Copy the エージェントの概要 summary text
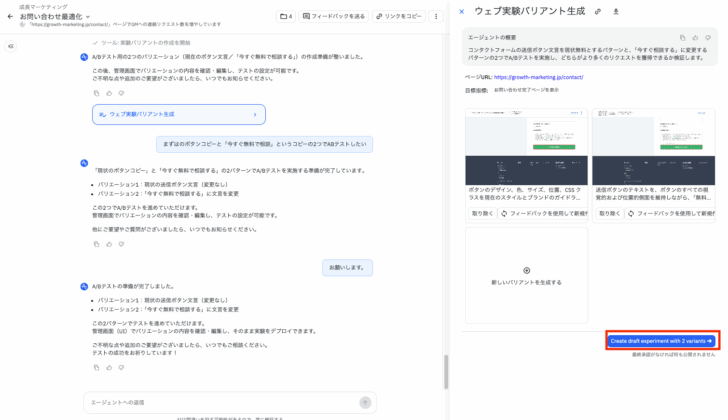The image size is (728, 420). (x=683, y=37)
